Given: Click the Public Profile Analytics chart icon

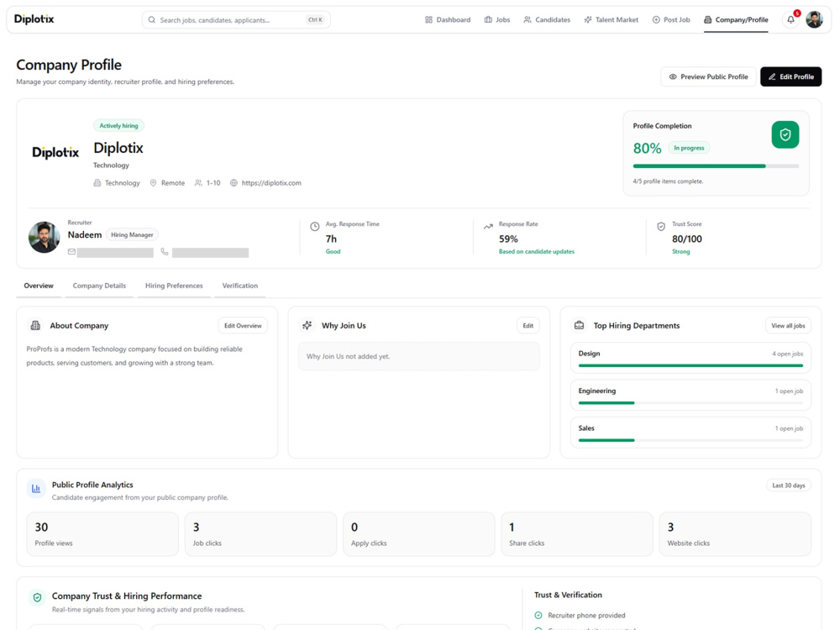Looking at the screenshot, I should click(x=36, y=489).
